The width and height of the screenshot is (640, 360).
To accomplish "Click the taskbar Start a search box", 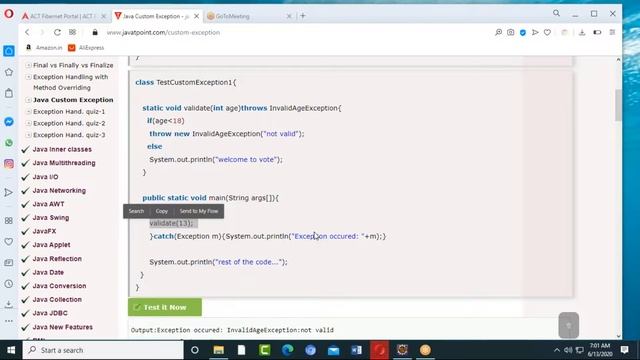I will pos(103,350).
